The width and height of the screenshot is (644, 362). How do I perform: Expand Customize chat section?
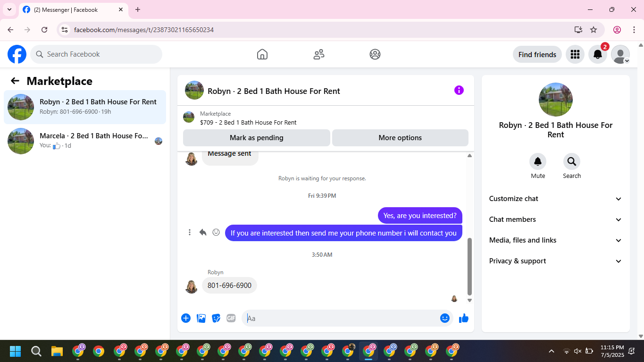coord(556,199)
